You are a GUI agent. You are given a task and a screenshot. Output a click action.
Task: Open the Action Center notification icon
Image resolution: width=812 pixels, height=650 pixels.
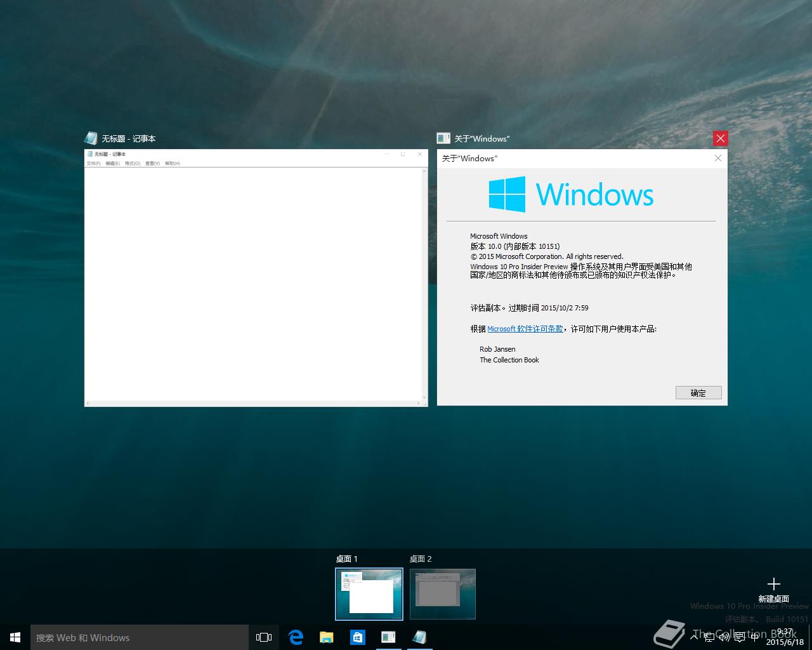pos(739,637)
